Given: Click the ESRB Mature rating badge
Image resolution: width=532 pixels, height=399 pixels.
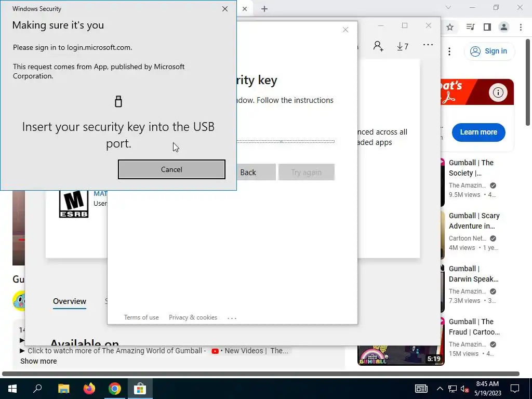Looking at the screenshot, I should 74,204.
